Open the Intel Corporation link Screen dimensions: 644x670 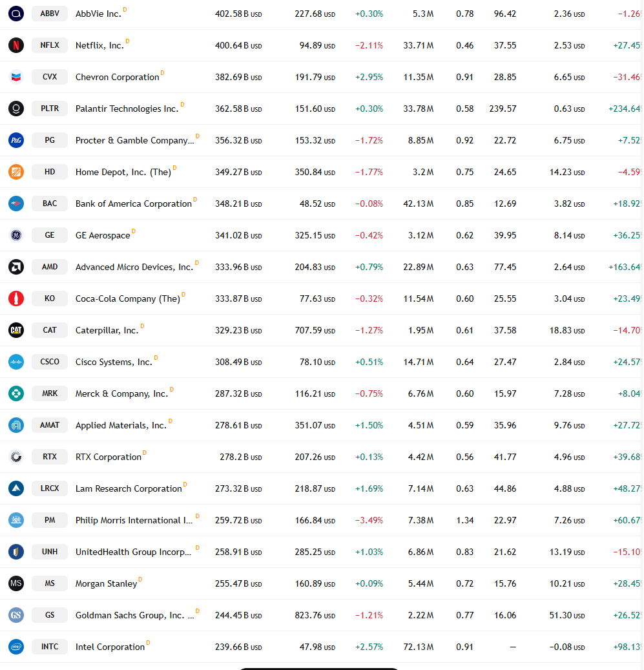tap(110, 647)
